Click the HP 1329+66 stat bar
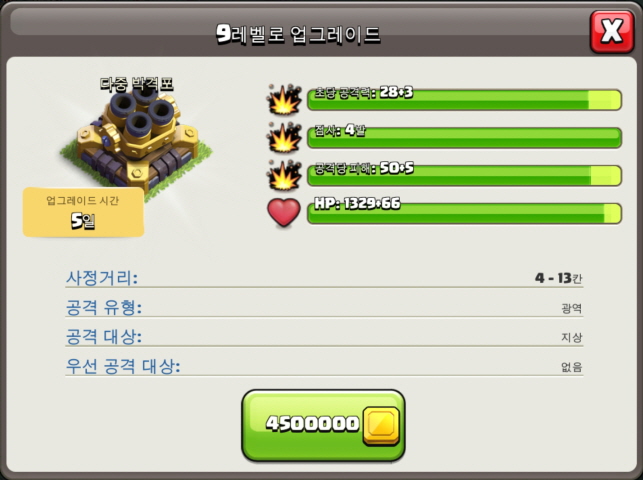 [x=464, y=213]
